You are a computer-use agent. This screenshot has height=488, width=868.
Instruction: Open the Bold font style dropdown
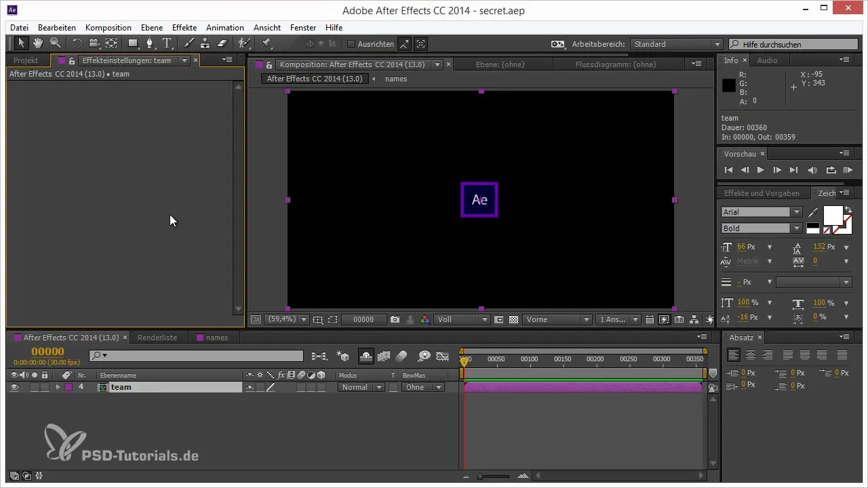762,228
